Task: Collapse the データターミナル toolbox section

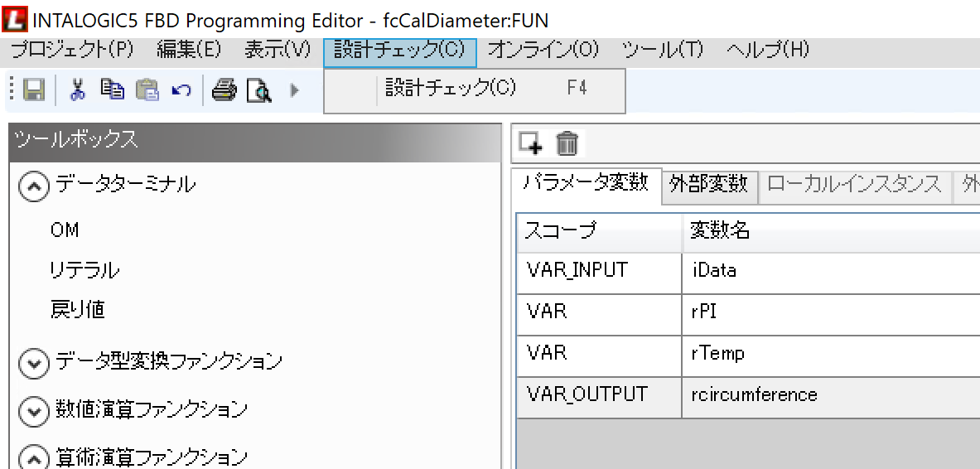Action: [x=34, y=186]
